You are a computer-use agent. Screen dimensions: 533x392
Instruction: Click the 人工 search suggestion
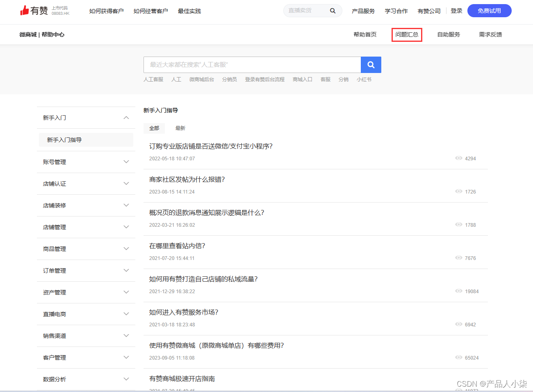click(176, 80)
